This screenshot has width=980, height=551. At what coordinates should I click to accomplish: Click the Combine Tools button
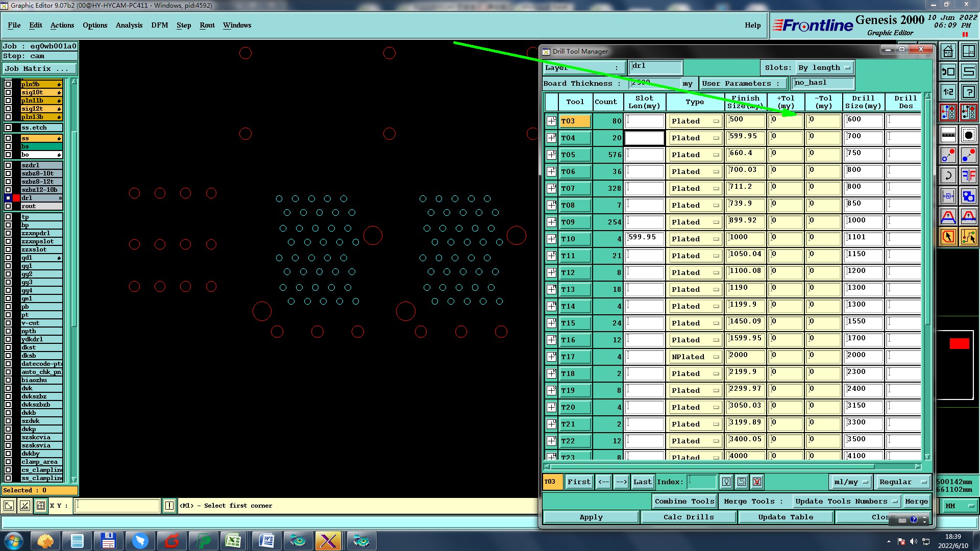coord(684,502)
